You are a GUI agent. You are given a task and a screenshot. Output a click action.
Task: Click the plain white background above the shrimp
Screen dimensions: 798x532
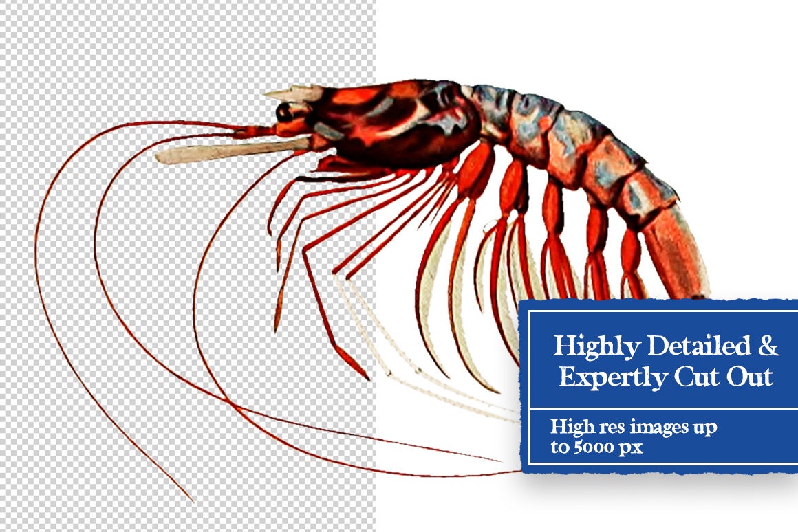(585, 41)
